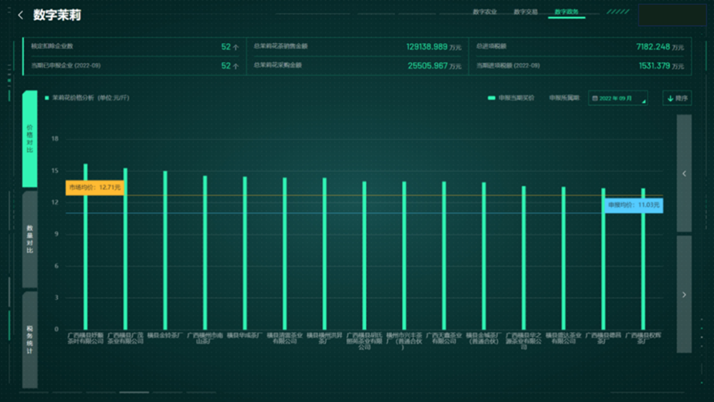The width and height of the screenshot is (714, 402).
Task: Click the back arrow beside 数字茉莉
Action: [20, 15]
